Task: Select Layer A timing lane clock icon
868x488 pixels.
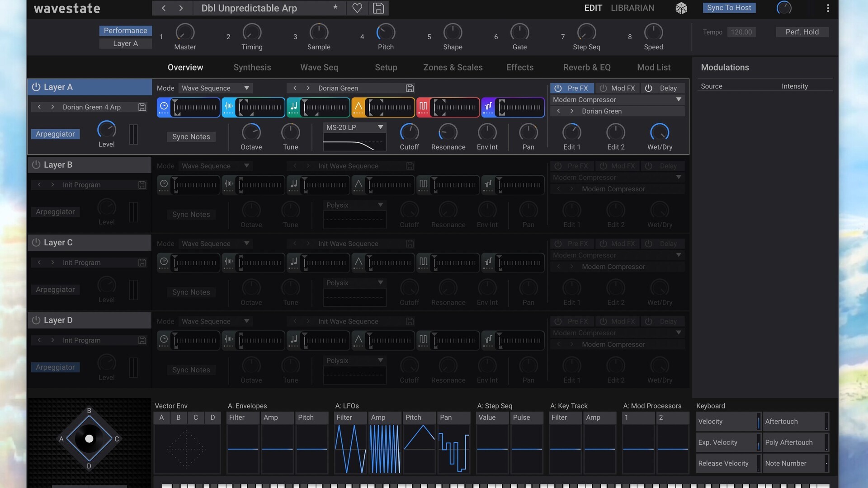Action: click(x=164, y=107)
